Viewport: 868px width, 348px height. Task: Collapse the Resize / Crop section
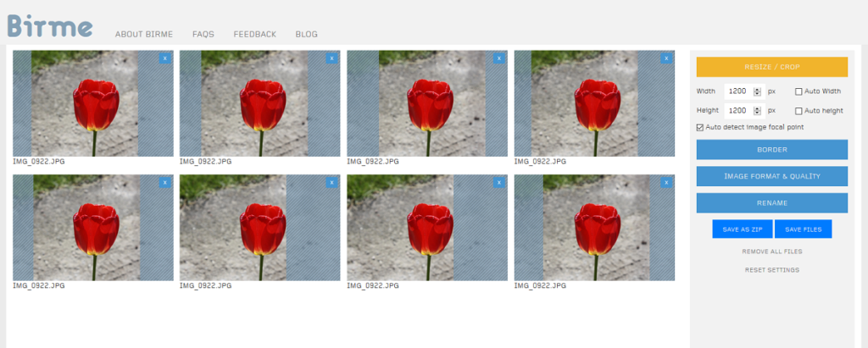coord(771,67)
